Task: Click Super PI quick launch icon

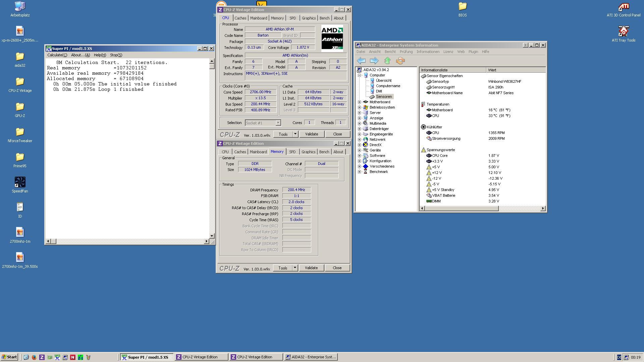Action: [57, 357]
